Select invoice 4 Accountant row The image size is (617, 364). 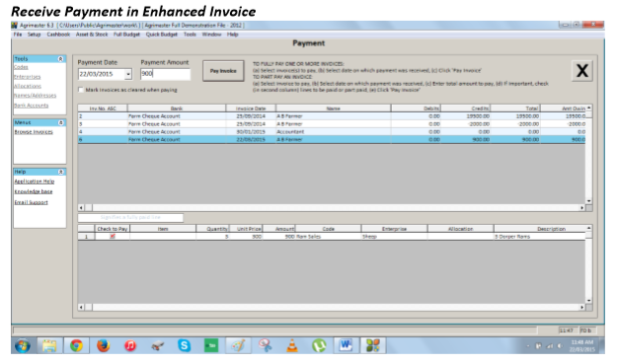(332, 132)
